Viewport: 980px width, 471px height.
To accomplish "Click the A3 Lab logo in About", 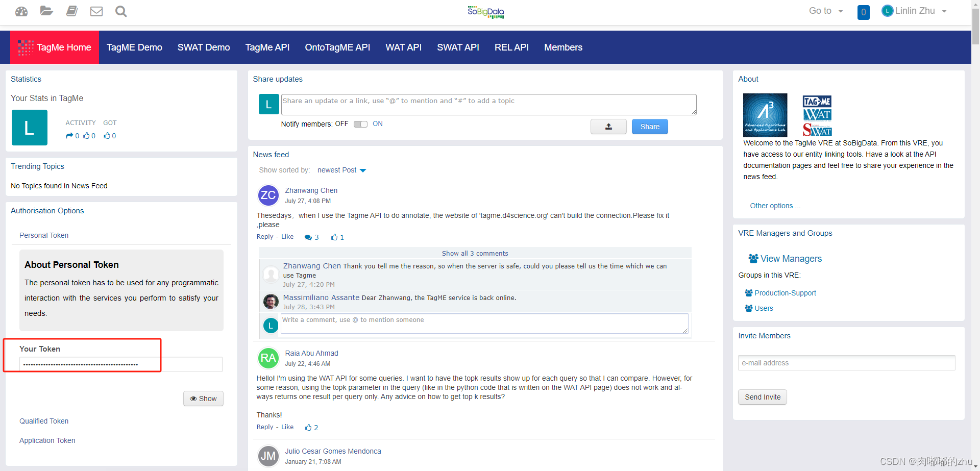I will [765, 115].
